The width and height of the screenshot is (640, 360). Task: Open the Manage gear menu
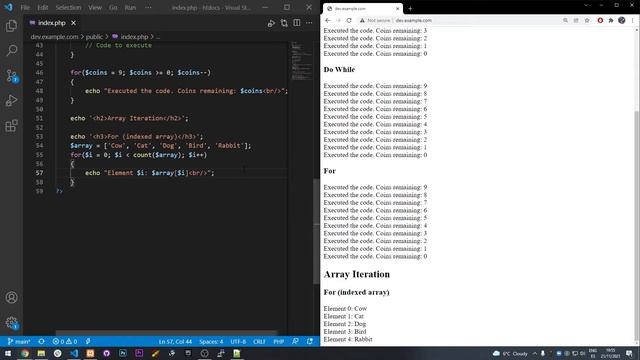pos(11,322)
